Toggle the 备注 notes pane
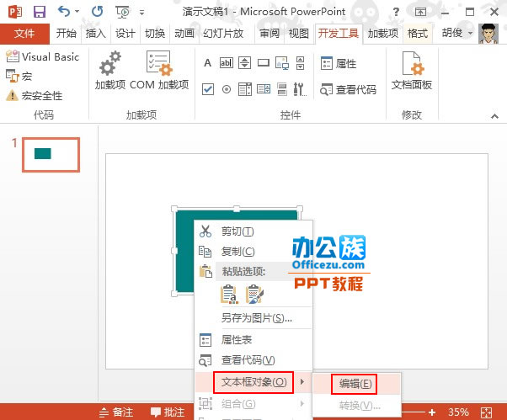This screenshot has height=420, width=507. coord(116,412)
